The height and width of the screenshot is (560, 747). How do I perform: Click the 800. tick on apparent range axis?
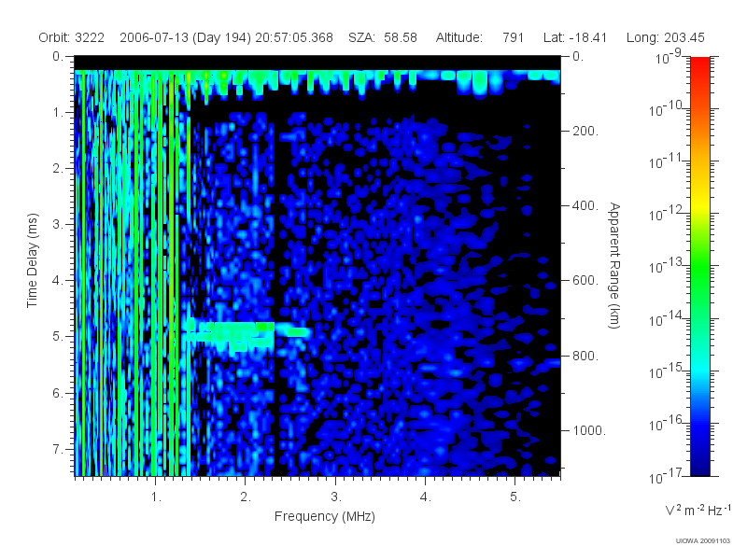pyautogui.click(x=585, y=356)
